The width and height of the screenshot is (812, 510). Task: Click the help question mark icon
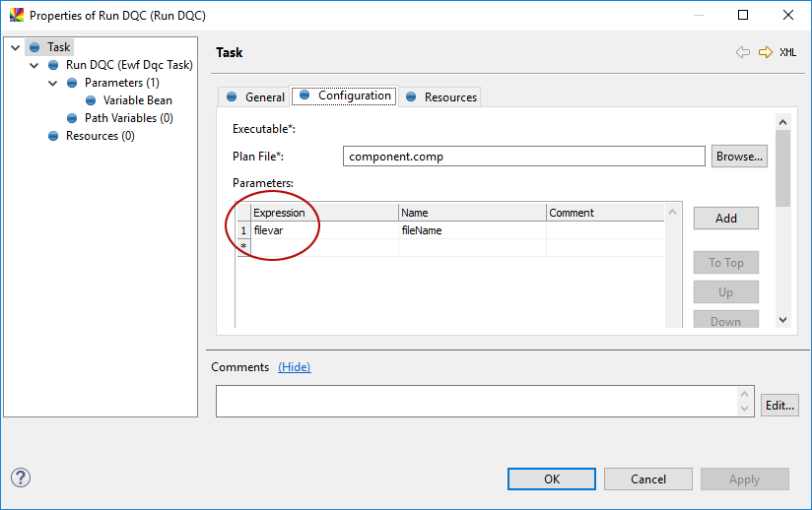(21, 478)
